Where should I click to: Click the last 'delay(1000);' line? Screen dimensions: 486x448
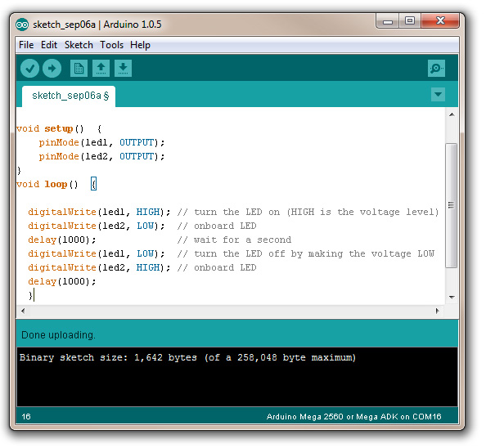click(x=62, y=282)
